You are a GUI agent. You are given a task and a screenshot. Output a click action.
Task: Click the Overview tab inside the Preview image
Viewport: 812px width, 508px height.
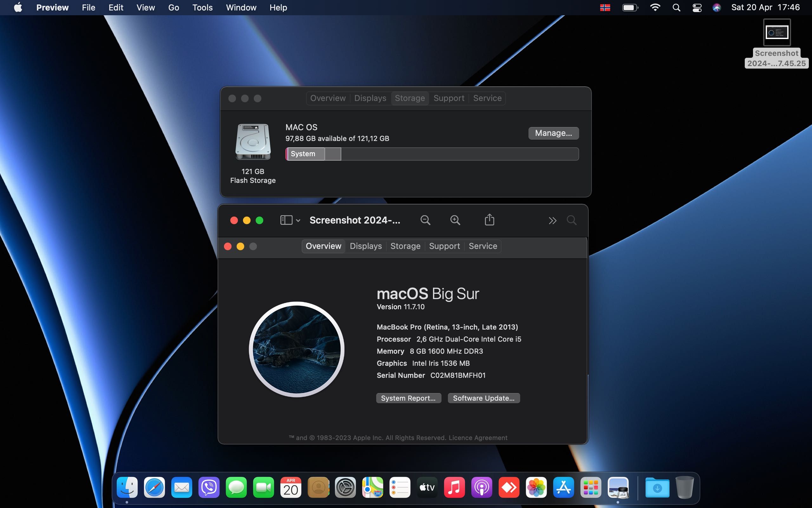coord(324,246)
